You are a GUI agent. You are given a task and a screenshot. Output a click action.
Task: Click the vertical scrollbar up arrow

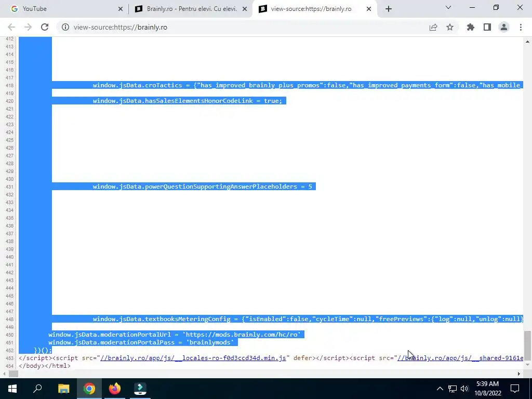click(527, 42)
